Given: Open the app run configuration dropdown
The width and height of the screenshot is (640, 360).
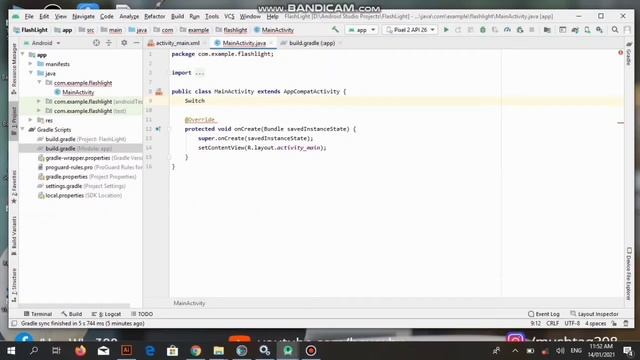Looking at the screenshot, I should (362, 30).
